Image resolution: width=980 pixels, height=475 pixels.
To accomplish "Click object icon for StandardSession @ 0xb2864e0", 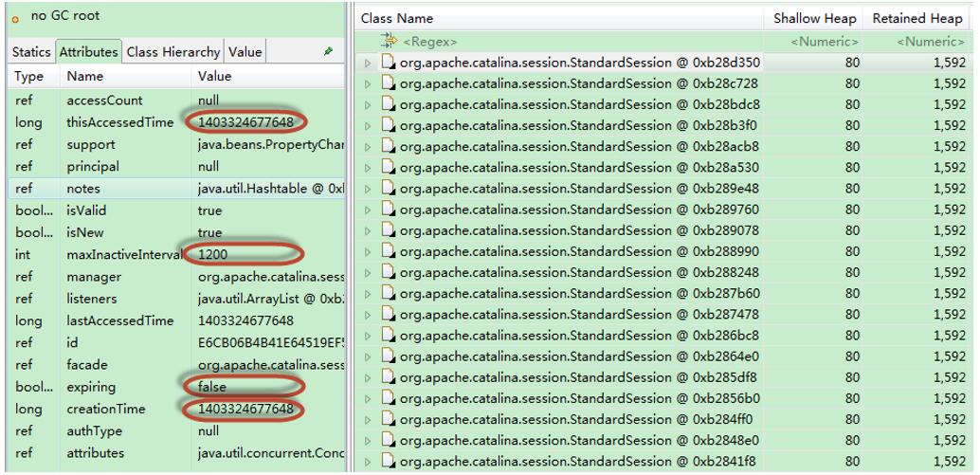I will [389, 356].
